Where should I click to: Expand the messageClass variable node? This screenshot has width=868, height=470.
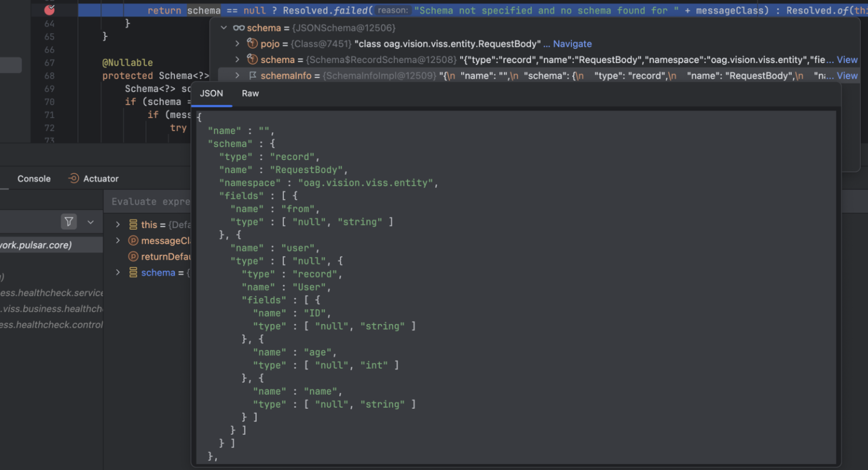118,241
